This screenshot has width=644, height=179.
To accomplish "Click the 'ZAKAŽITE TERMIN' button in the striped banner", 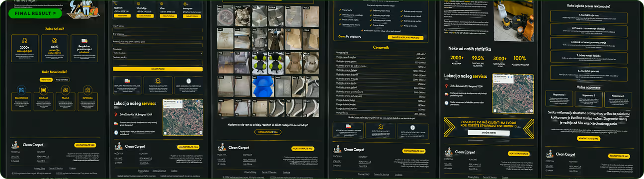I will coord(488,133).
